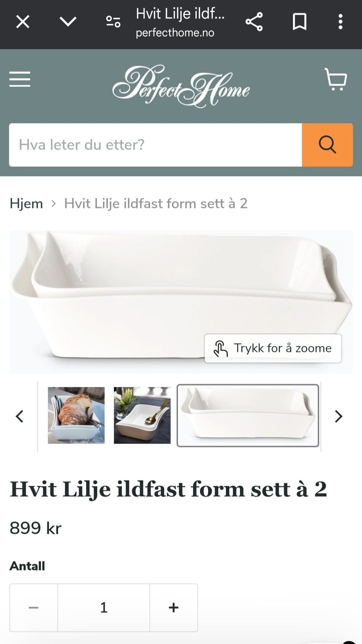Select the bread loaf thumbnail
The width and height of the screenshot is (362, 644).
tap(76, 415)
